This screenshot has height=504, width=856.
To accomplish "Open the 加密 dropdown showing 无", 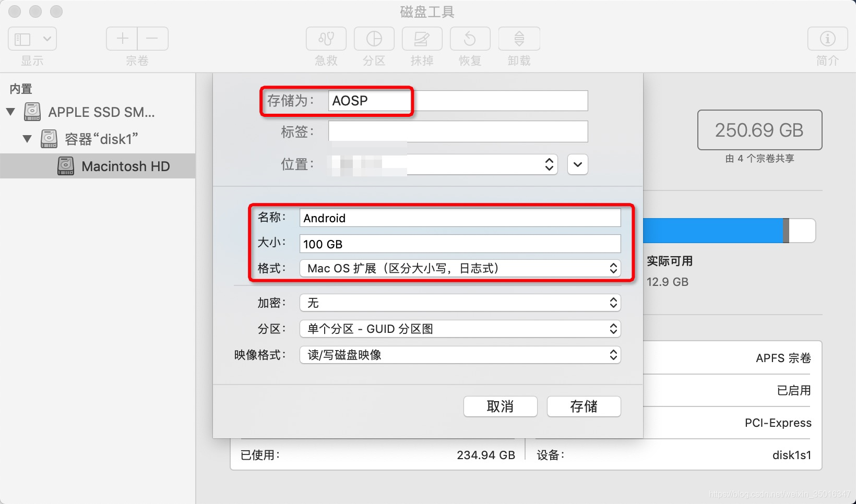I will (x=460, y=303).
